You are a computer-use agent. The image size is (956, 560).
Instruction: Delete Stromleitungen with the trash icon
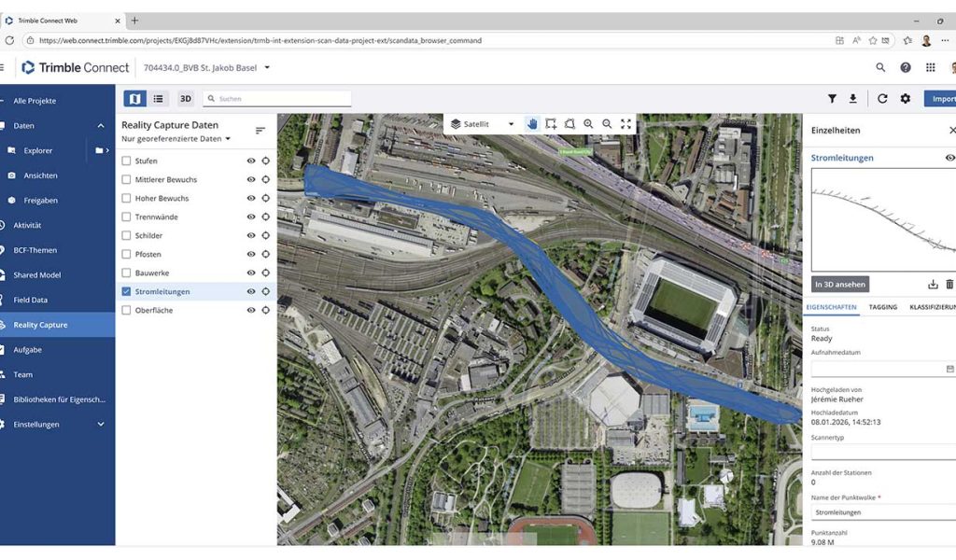949,284
